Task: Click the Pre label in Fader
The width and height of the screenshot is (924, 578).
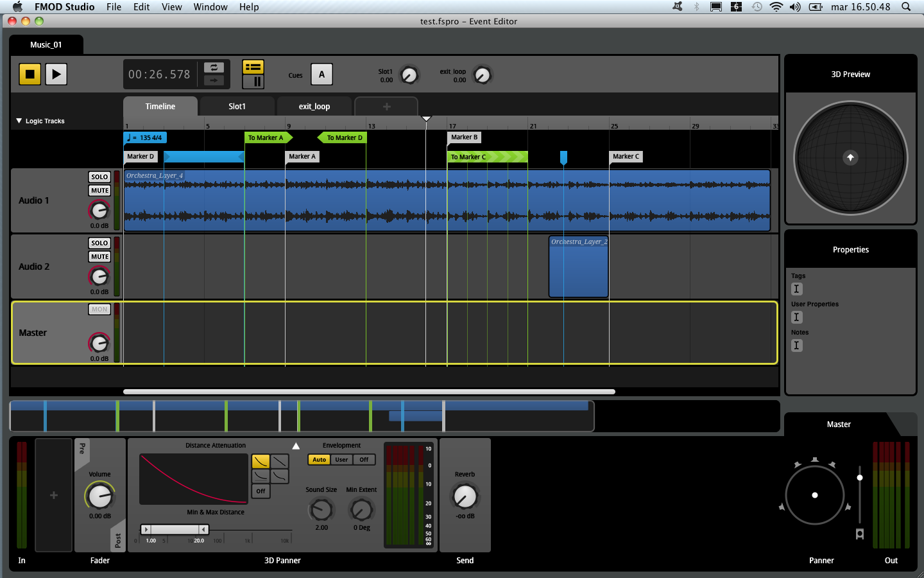Action: tap(82, 448)
